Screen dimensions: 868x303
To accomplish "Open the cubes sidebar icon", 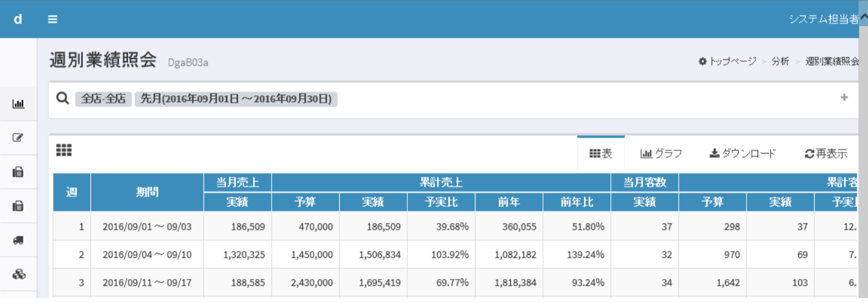I will (x=18, y=274).
